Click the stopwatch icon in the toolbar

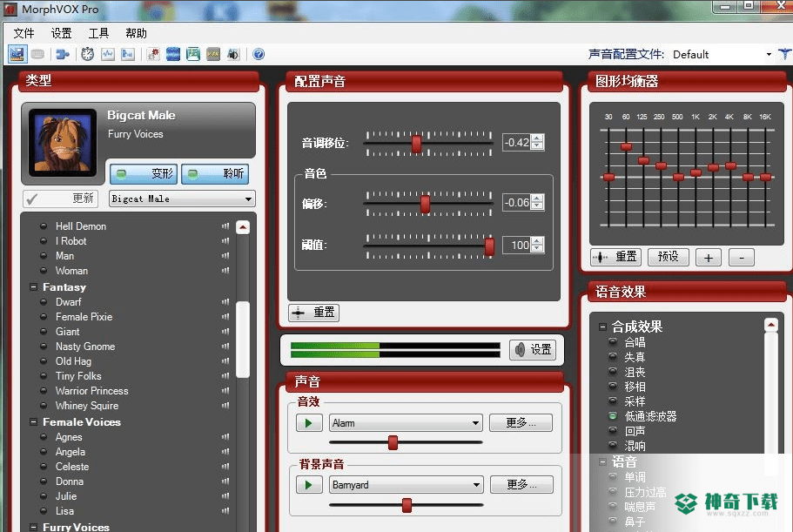coord(88,54)
